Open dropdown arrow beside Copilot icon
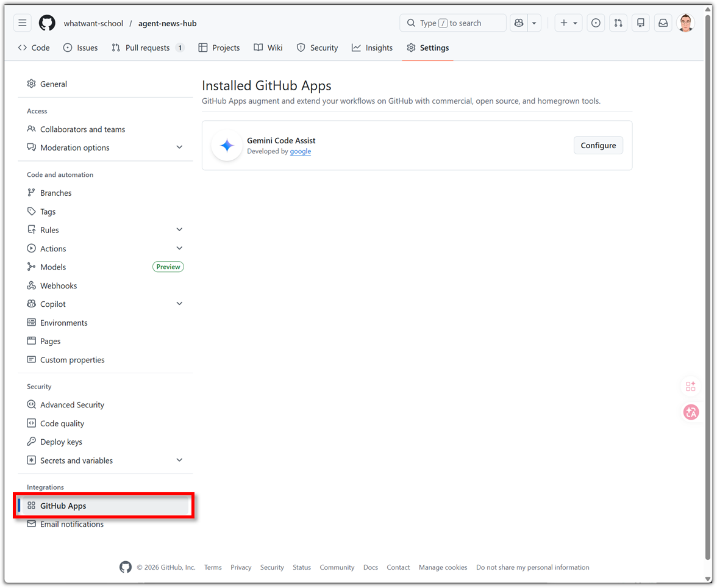This screenshot has height=588, width=717. tap(534, 23)
